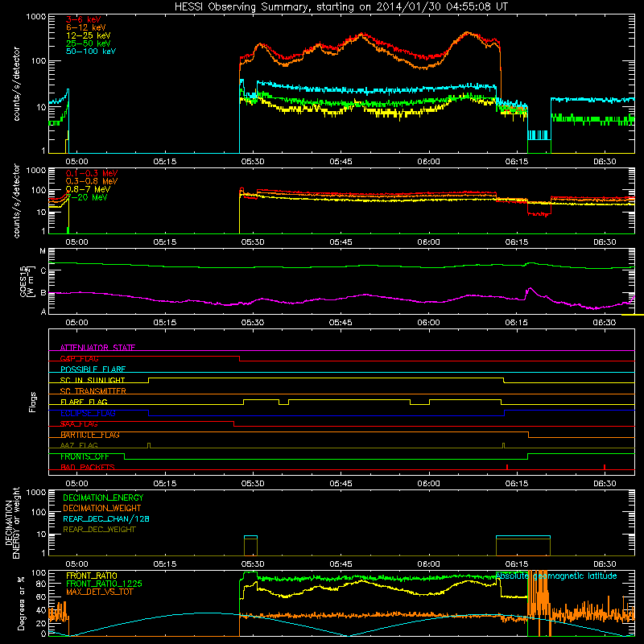Click the POSSIBLE_FLARE flag label
The height and width of the screenshot is (644, 644).
[93, 369]
